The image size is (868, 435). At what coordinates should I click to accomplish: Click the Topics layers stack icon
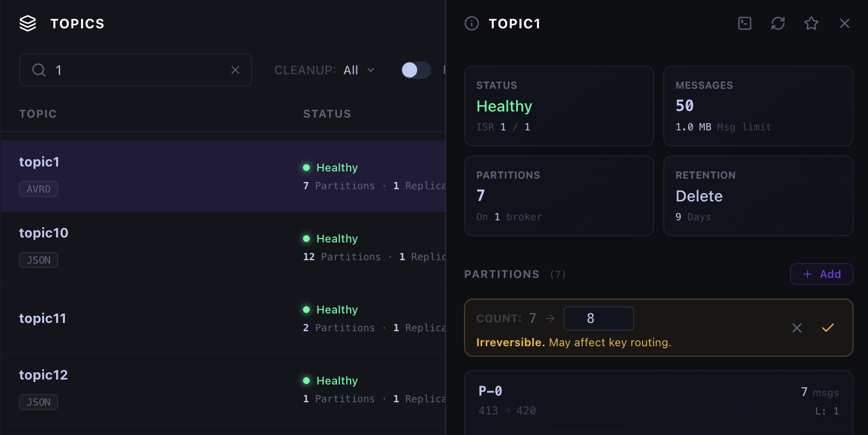pyautogui.click(x=28, y=23)
